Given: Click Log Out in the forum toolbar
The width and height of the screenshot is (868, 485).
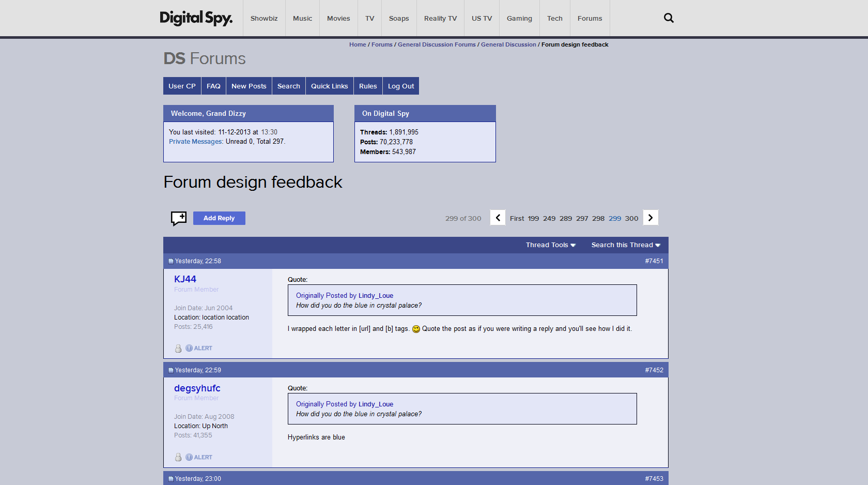Looking at the screenshot, I should [x=400, y=86].
